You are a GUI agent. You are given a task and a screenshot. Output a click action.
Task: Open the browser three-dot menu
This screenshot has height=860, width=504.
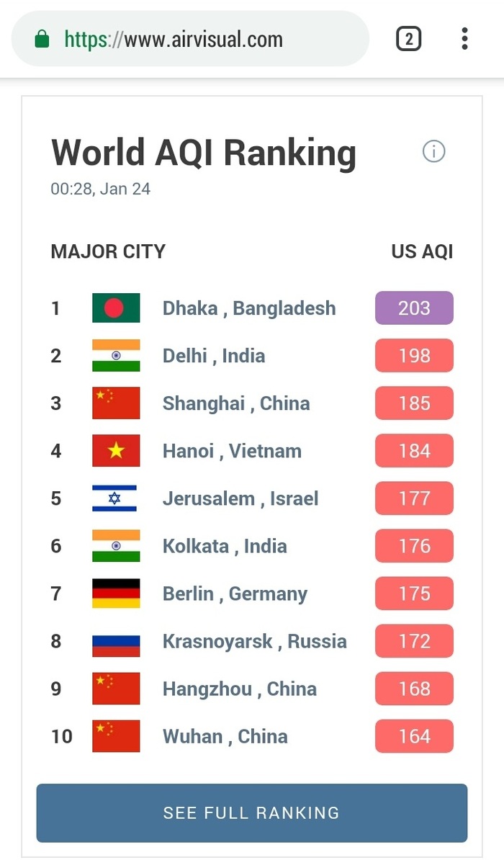tap(464, 39)
